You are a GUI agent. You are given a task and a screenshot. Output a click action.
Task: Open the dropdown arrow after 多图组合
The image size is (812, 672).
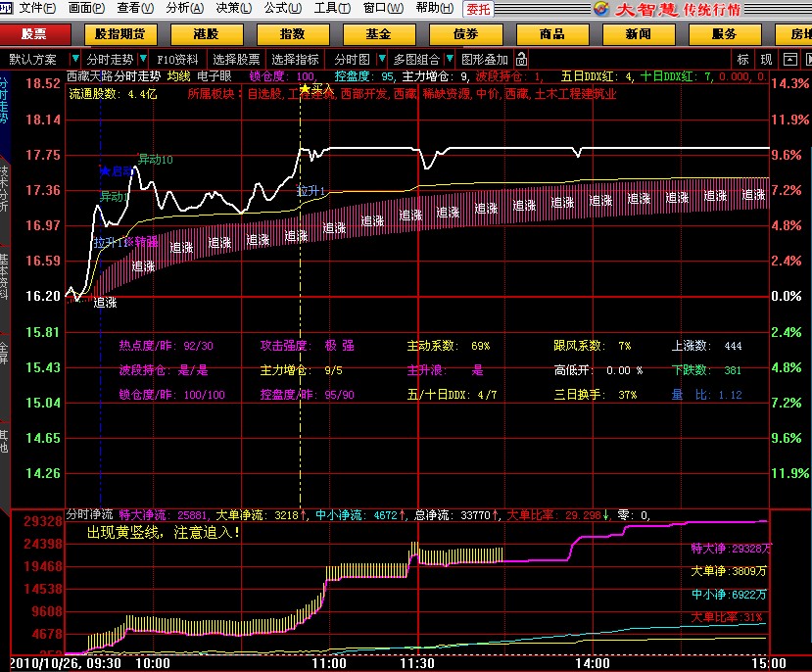[x=449, y=60]
